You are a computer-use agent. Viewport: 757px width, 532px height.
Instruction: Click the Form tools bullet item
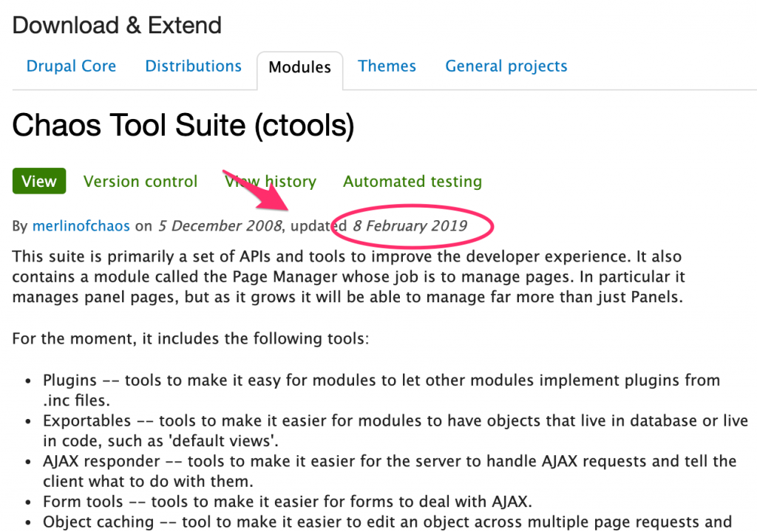point(288,502)
